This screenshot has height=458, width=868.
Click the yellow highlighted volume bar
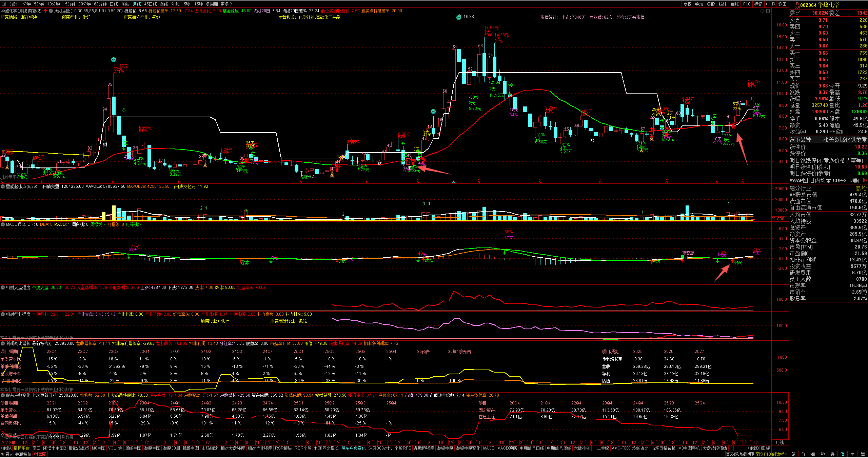(114, 213)
